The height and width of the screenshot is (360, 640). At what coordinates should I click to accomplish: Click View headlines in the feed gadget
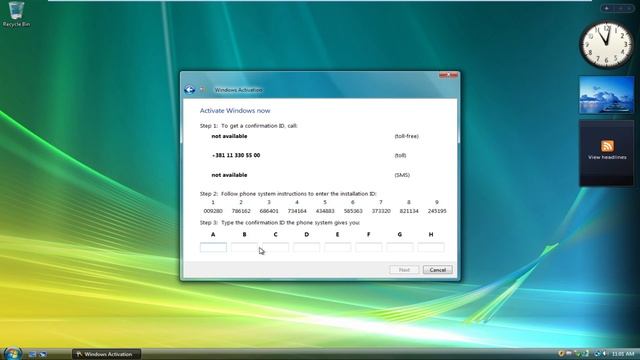point(607,157)
